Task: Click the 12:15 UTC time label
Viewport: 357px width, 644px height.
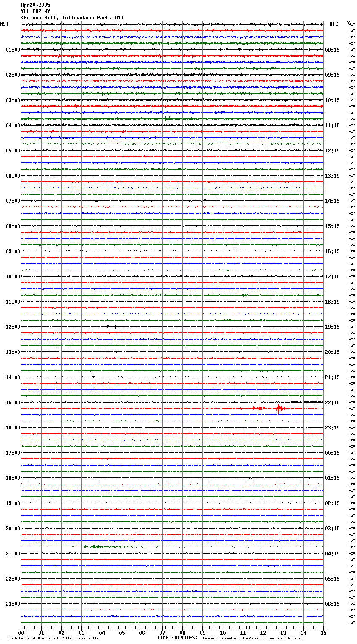Action: pos(332,151)
